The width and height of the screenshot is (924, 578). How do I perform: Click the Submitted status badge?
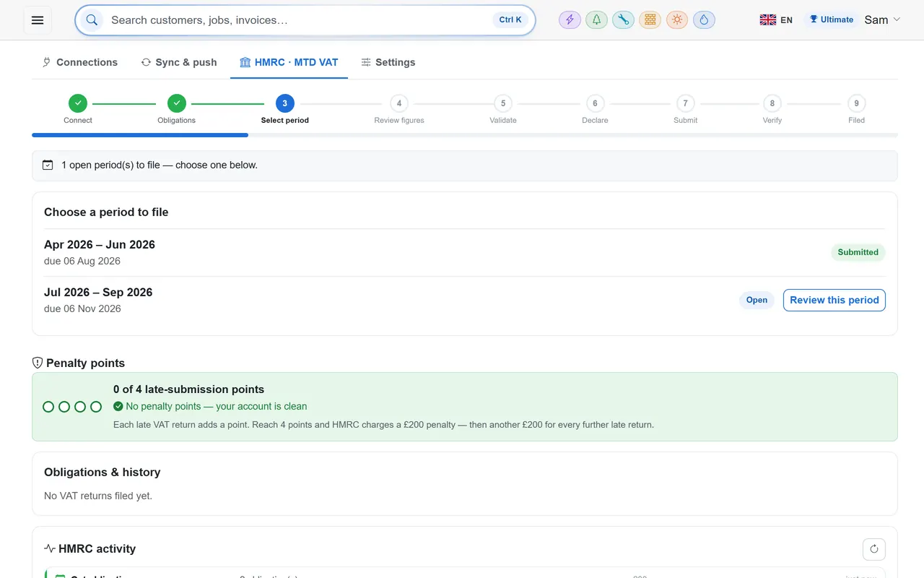858,252
